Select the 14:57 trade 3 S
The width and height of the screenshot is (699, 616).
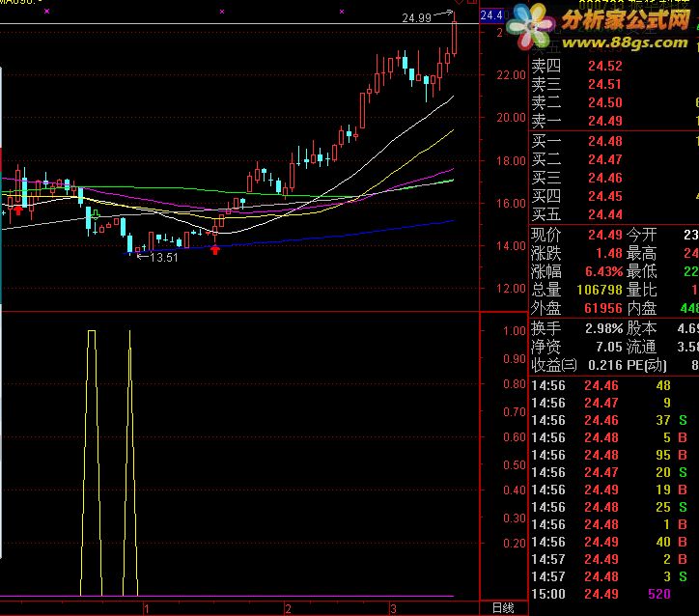[615, 576]
